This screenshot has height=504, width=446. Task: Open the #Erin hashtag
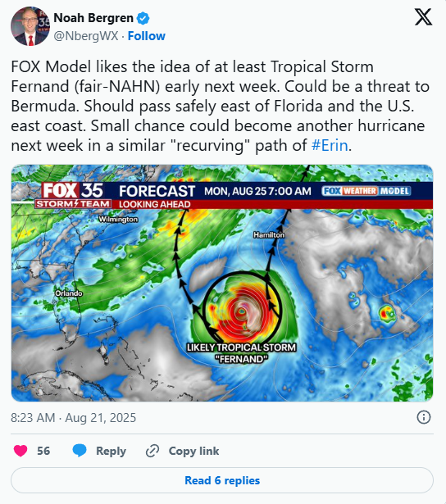point(330,145)
